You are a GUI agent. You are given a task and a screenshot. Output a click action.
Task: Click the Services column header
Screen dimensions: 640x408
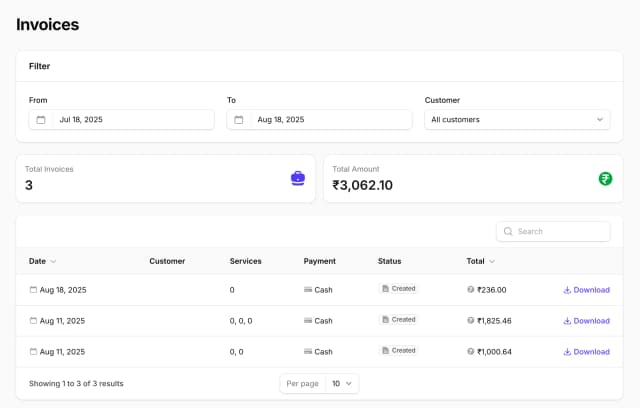pyautogui.click(x=245, y=261)
